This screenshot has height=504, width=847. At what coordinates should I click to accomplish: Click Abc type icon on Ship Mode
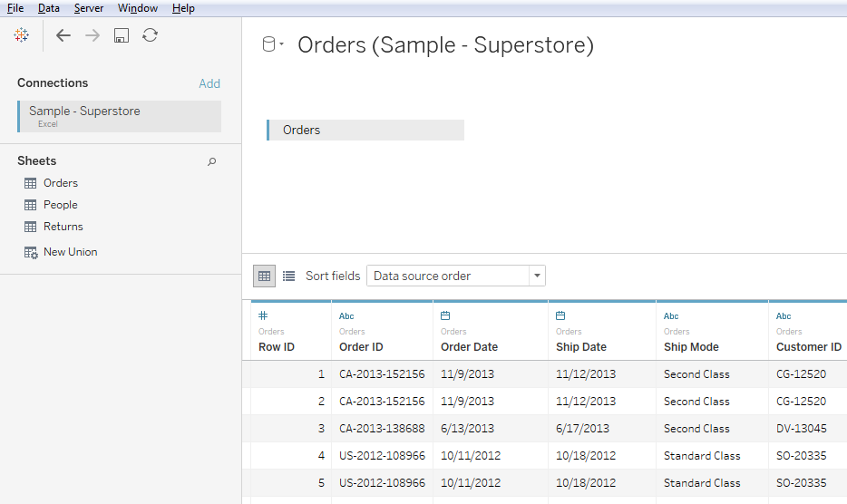671,316
